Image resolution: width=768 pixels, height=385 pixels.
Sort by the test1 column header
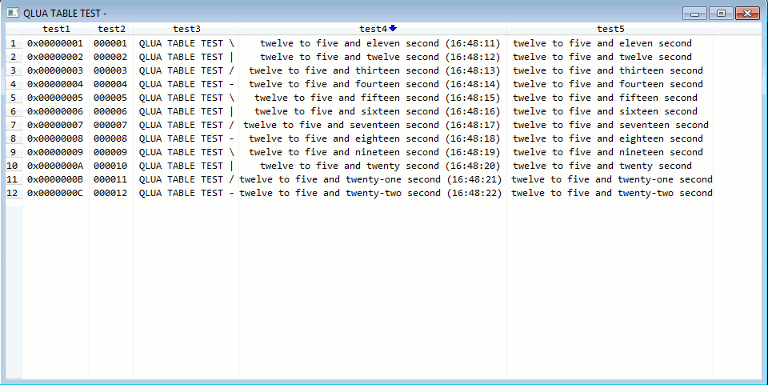point(56,29)
